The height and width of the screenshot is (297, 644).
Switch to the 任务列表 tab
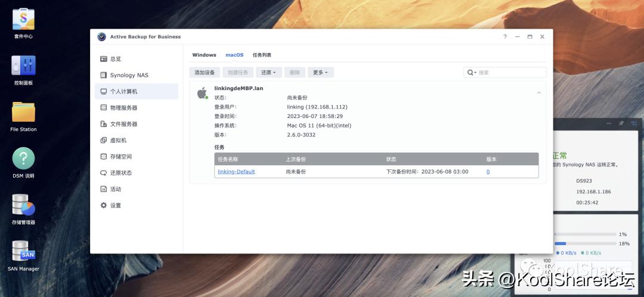[262, 55]
